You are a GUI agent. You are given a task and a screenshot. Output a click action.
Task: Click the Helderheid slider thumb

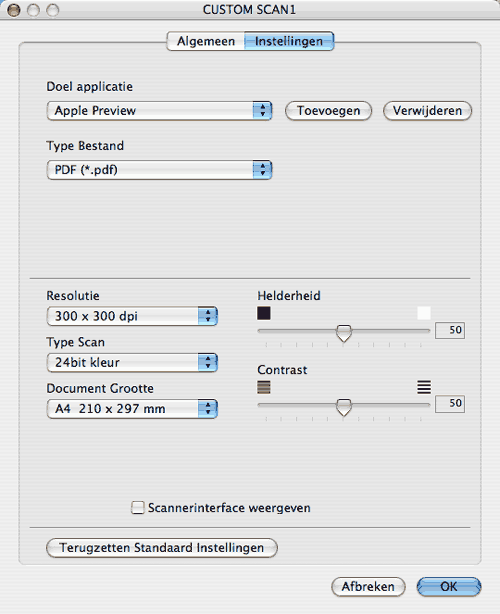point(344,333)
